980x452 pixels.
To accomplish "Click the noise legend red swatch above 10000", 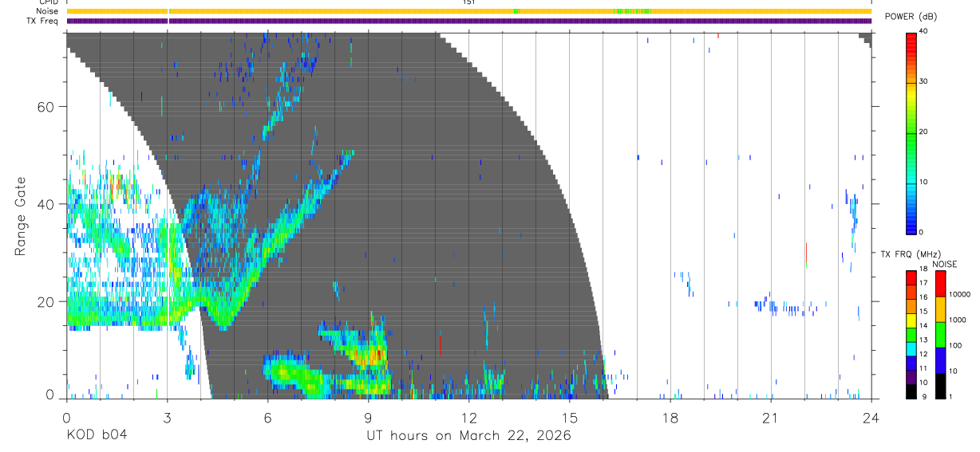I will (940, 284).
